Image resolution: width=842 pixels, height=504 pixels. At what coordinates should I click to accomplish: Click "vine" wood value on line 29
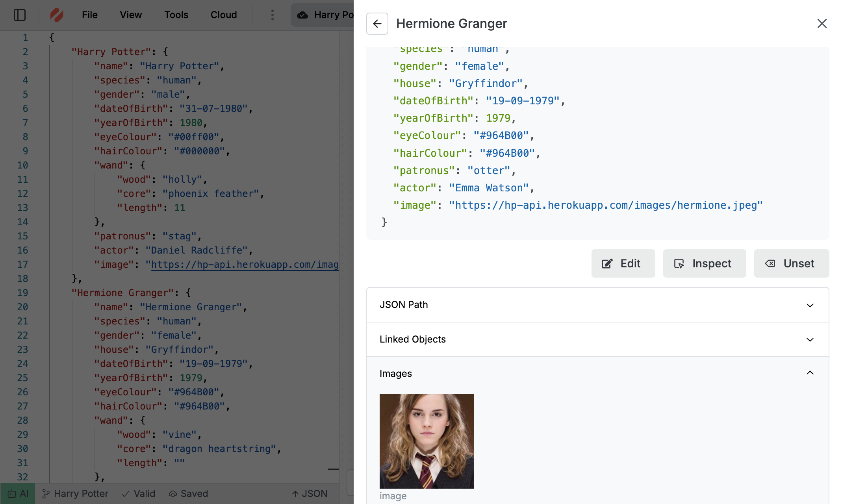click(x=179, y=435)
